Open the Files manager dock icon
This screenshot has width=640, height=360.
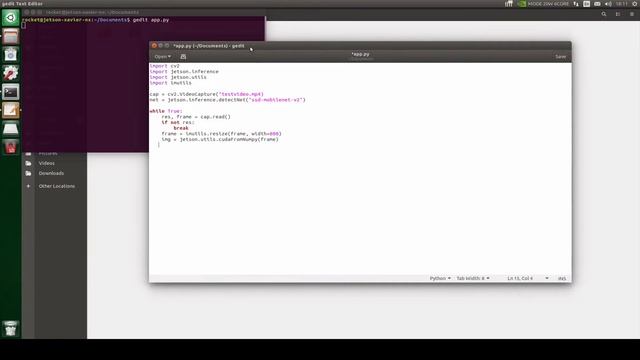[11, 36]
